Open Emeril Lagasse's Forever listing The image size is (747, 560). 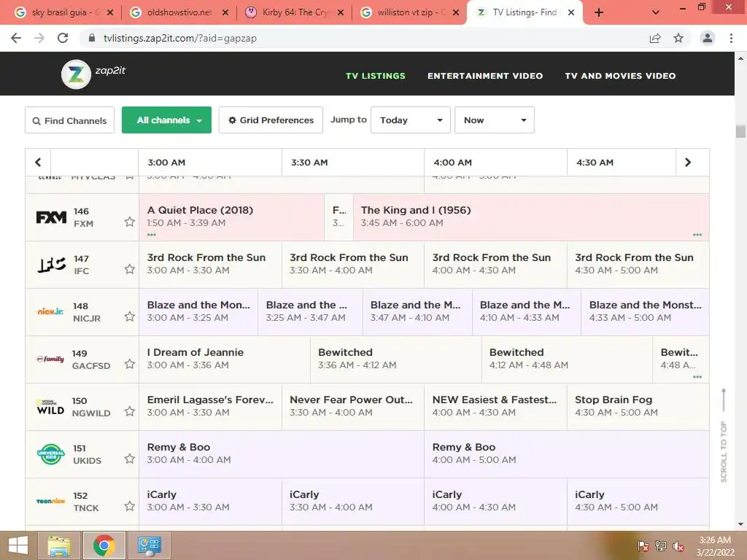click(x=211, y=406)
